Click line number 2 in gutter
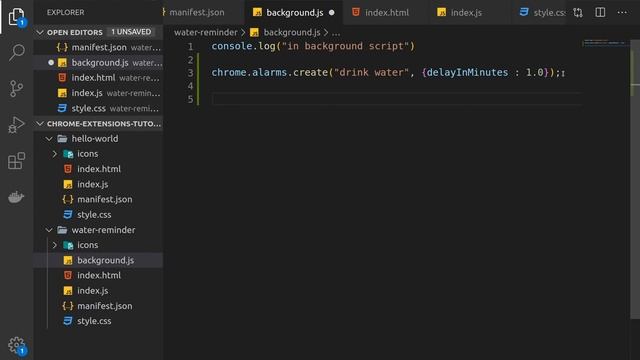The width and height of the screenshot is (640, 360). (190, 60)
